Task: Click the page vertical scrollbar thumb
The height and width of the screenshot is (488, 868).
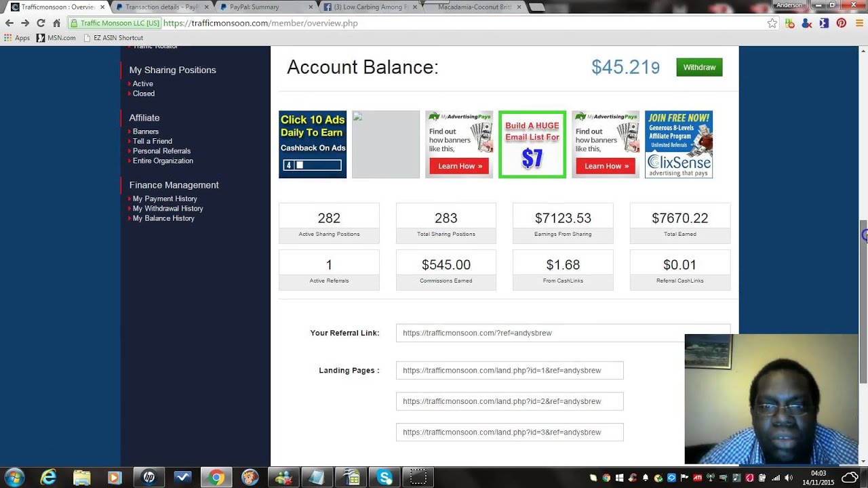Action: [864, 302]
